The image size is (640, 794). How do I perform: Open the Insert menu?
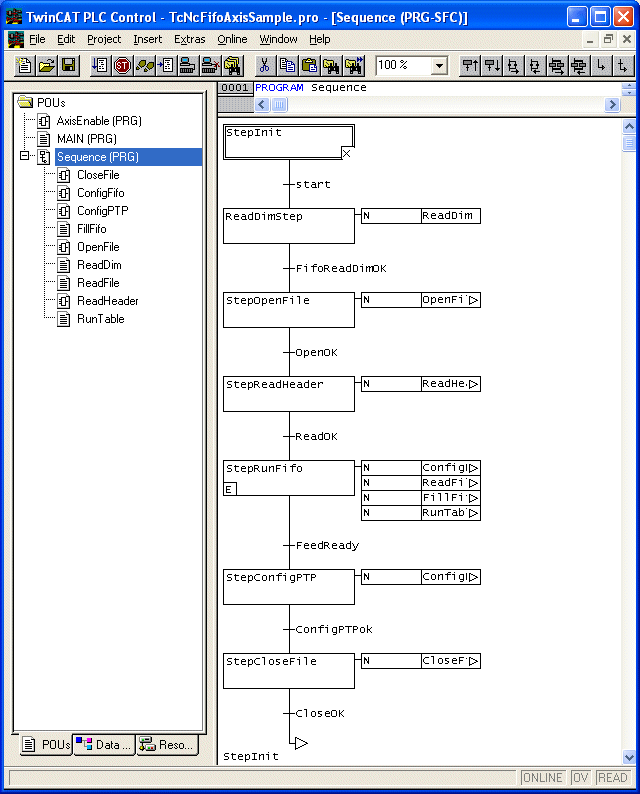pyautogui.click(x=147, y=39)
